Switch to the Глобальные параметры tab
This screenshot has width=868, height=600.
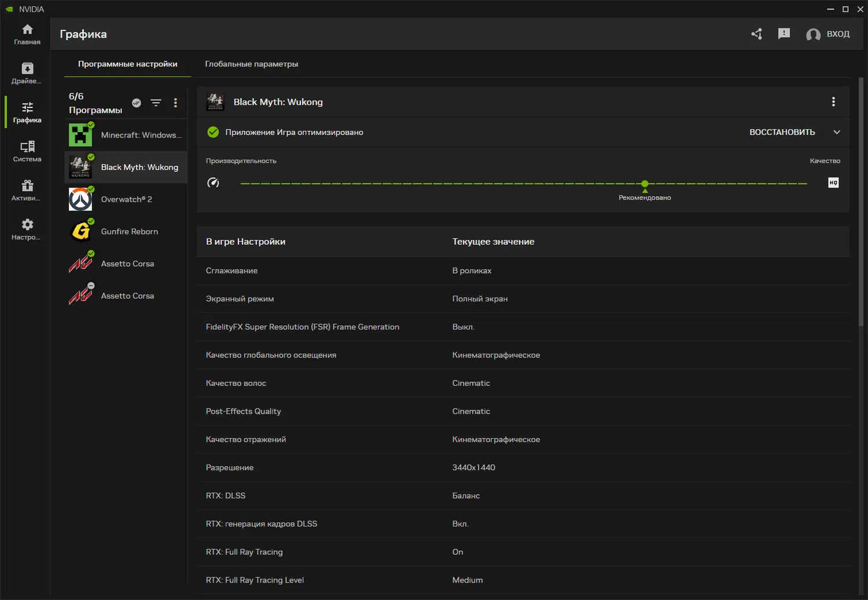pos(252,64)
